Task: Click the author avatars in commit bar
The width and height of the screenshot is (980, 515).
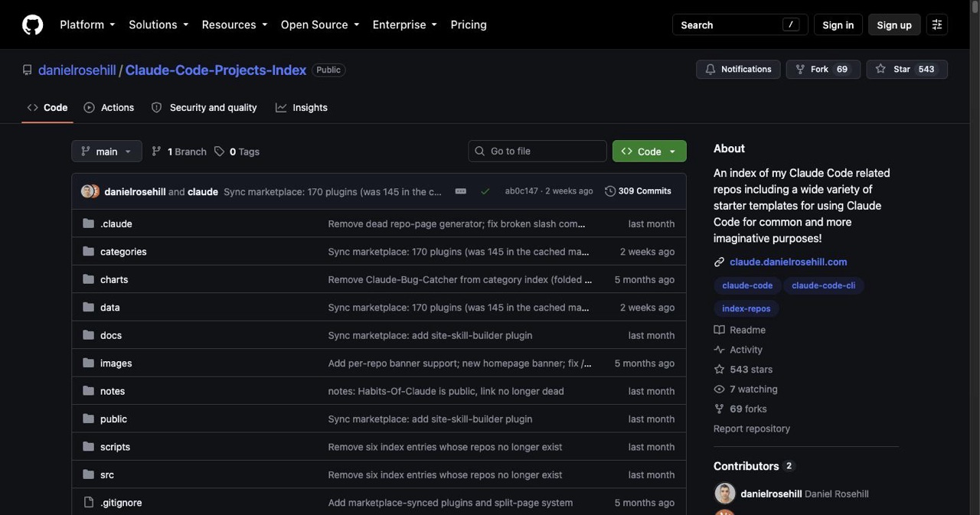Action: [90, 191]
